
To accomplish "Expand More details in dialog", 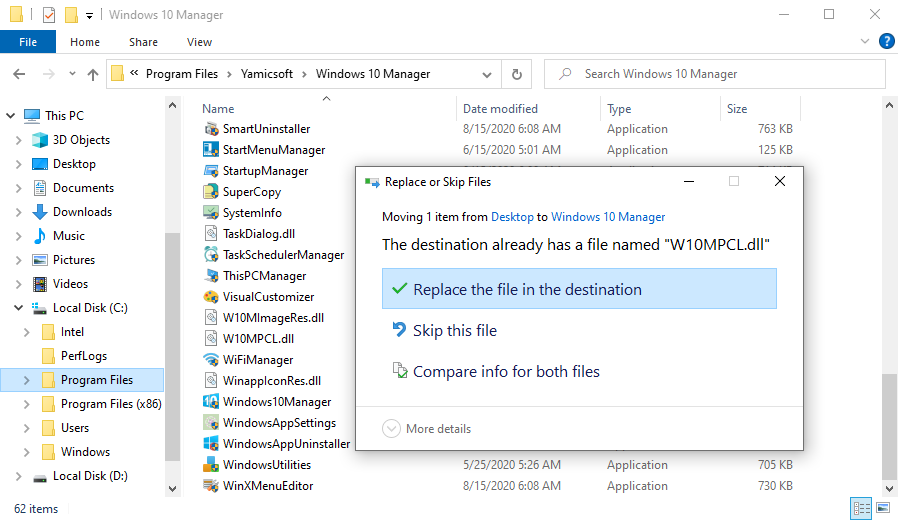I will click(x=427, y=428).
